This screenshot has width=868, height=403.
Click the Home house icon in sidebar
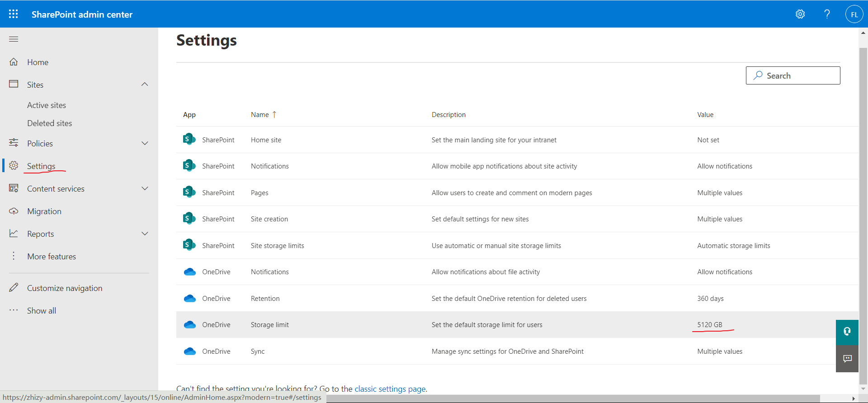(14, 62)
